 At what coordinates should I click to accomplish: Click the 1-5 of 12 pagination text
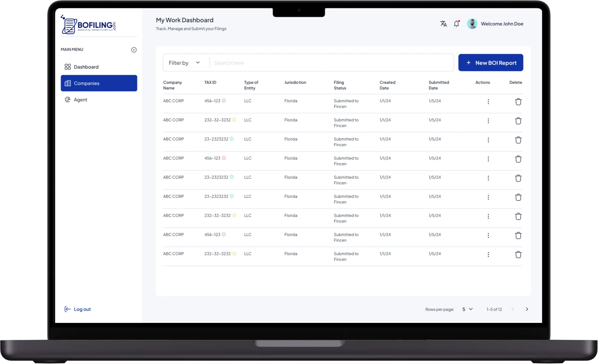[494, 309]
